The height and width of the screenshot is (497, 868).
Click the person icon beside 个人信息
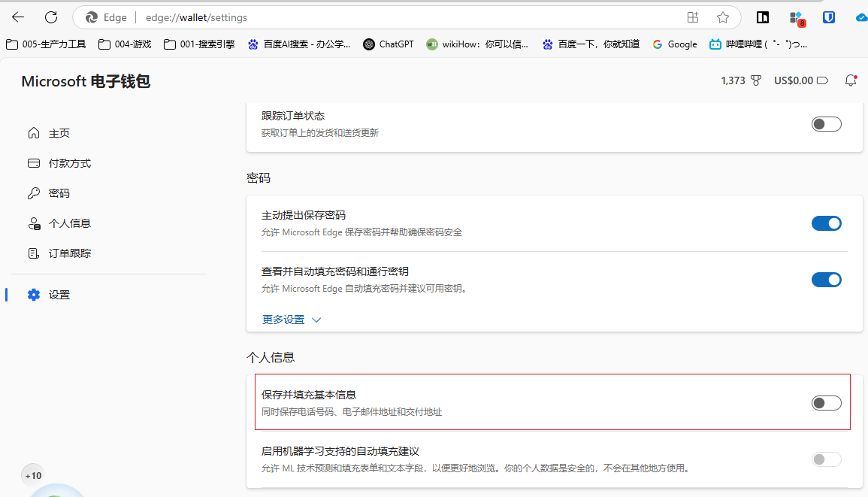coord(34,223)
